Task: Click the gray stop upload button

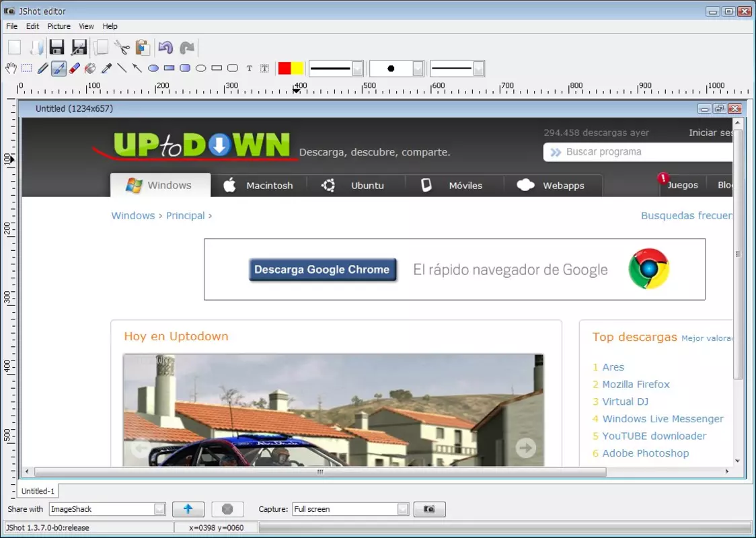Action: click(227, 509)
